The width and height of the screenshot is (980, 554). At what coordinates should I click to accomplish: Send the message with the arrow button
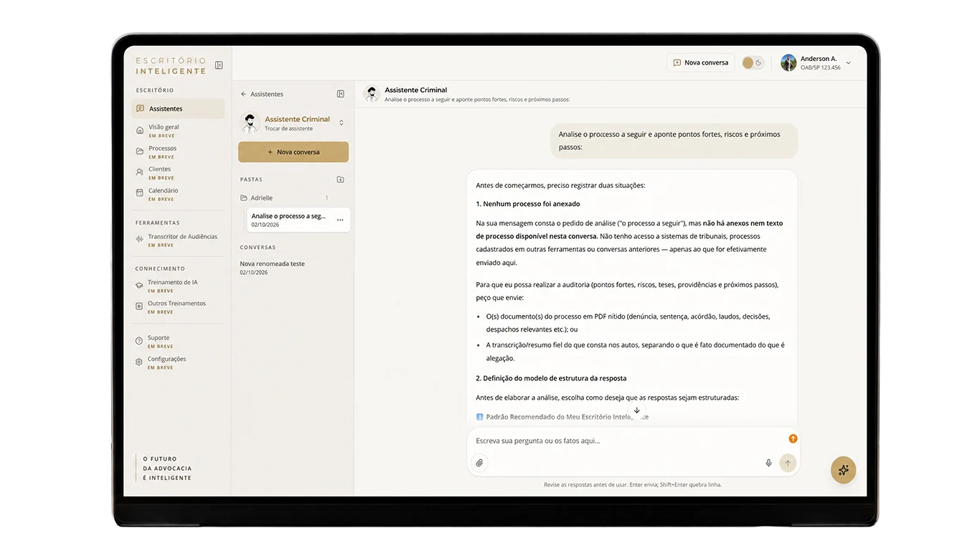788,463
